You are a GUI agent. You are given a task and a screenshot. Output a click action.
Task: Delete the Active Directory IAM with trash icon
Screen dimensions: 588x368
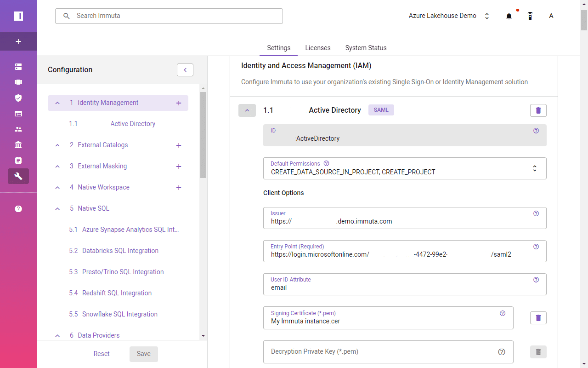[x=538, y=110]
